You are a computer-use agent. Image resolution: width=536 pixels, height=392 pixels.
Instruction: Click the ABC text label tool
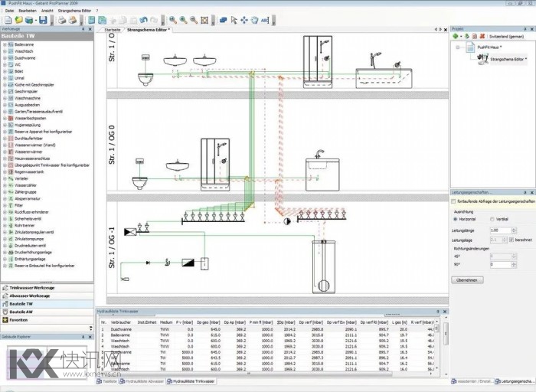(265, 19)
